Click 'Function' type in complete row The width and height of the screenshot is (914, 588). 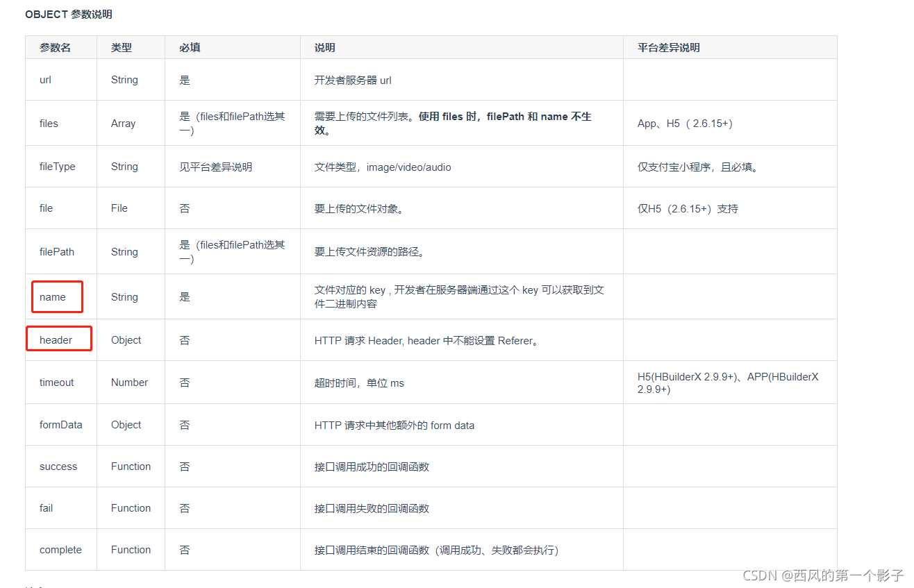point(131,550)
